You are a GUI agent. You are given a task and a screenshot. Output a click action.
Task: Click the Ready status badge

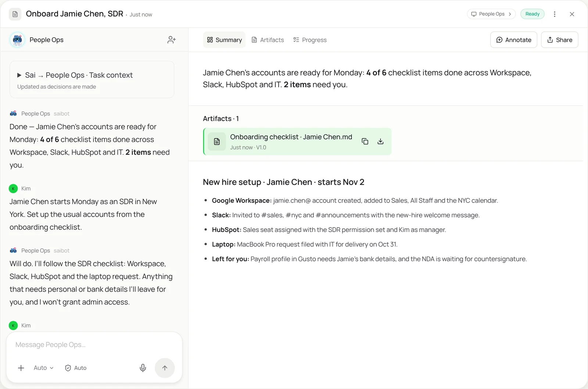pyautogui.click(x=533, y=14)
